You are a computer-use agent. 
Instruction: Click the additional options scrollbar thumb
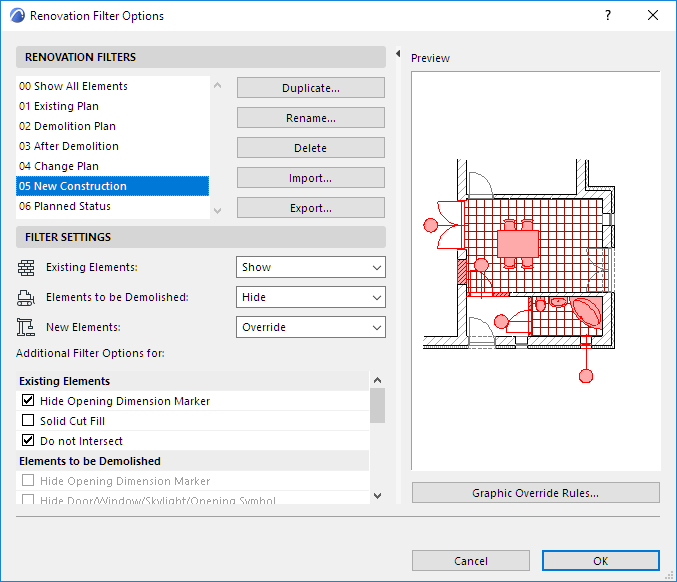point(377,405)
